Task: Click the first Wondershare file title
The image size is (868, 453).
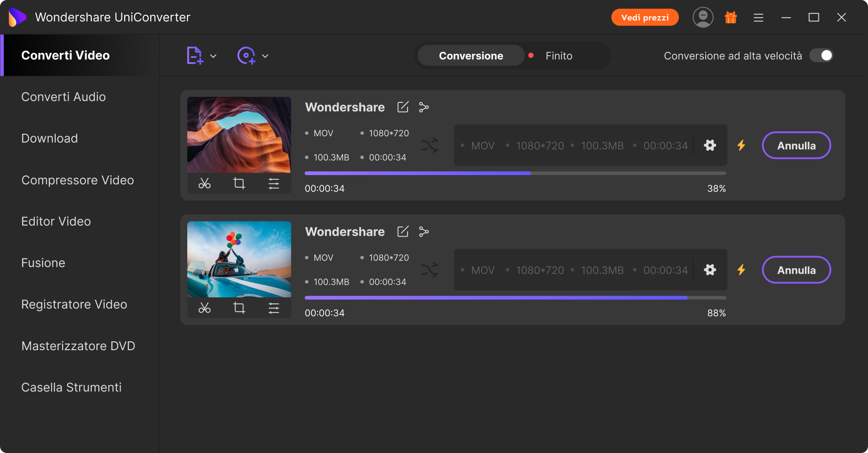Action: (x=345, y=107)
